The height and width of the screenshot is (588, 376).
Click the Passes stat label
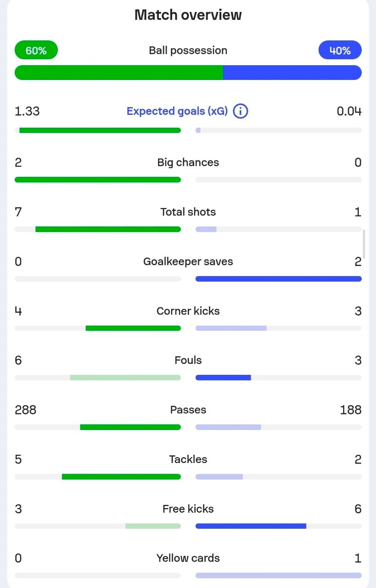click(x=188, y=410)
